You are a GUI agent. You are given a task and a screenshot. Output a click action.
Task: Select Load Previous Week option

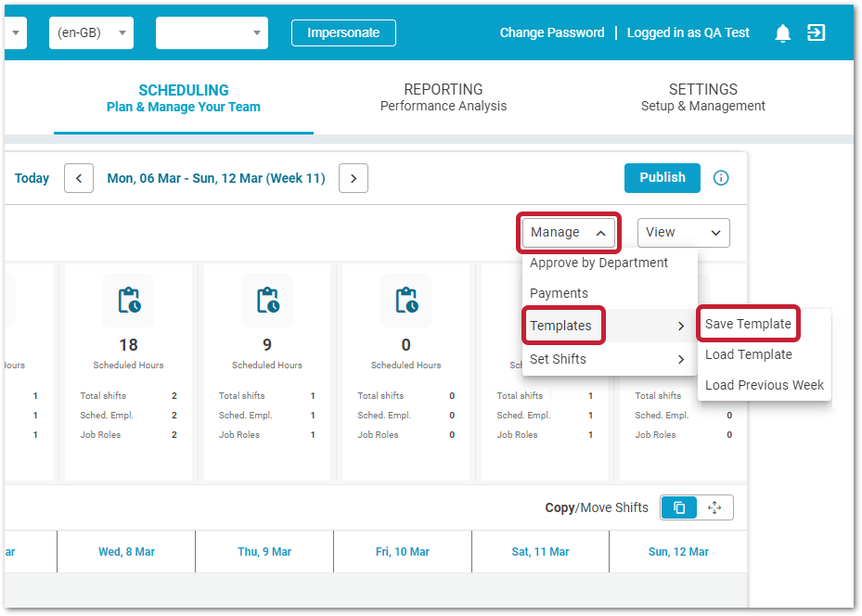pos(764,385)
